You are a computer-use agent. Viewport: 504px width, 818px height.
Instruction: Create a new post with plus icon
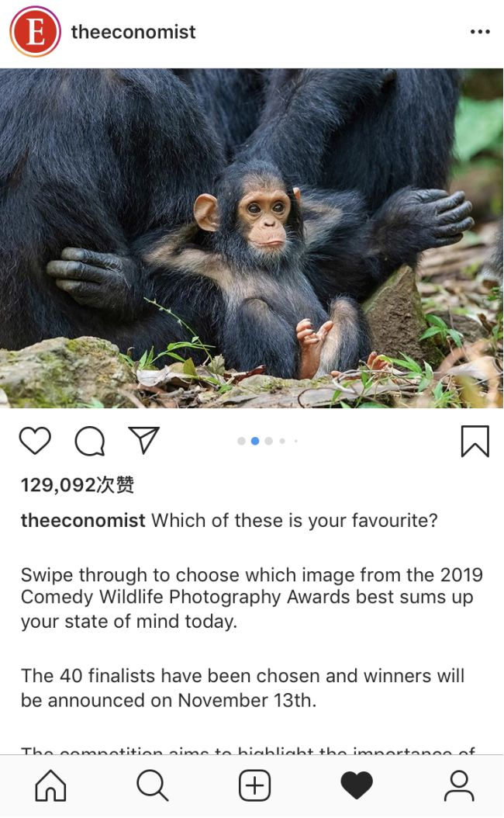pos(254,785)
